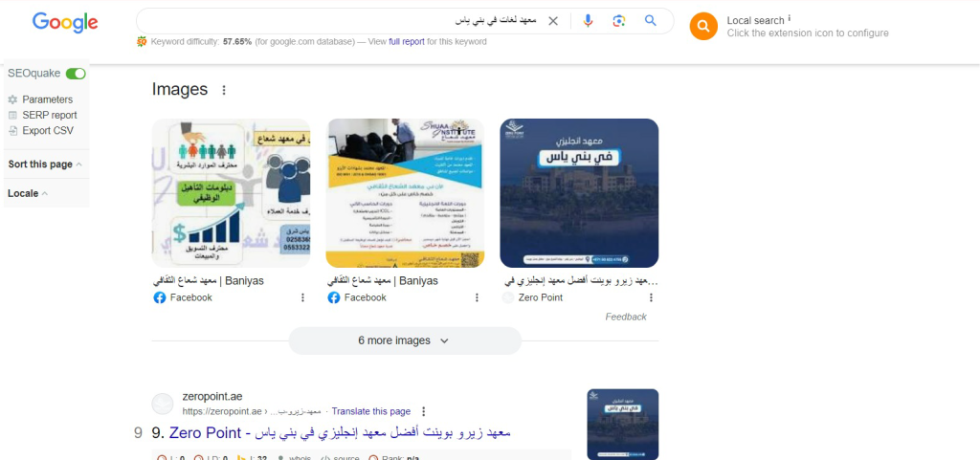This screenshot has height=460, width=980.
Task: Open options for the Zero Point image result
Action: pyautogui.click(x=651, y=297)
